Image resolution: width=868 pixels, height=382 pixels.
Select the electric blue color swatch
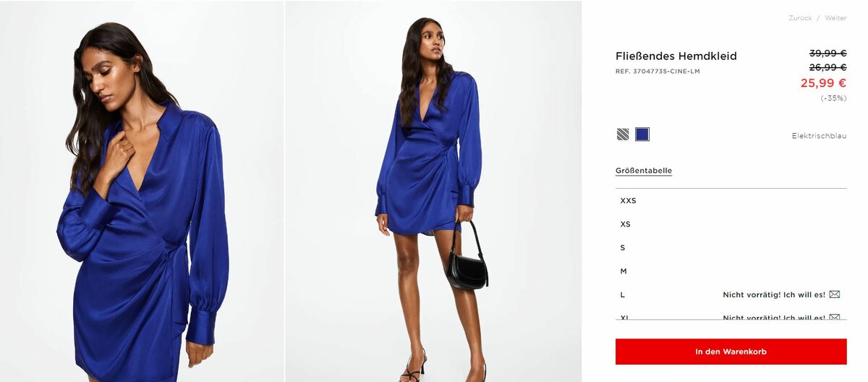[642, 134]
